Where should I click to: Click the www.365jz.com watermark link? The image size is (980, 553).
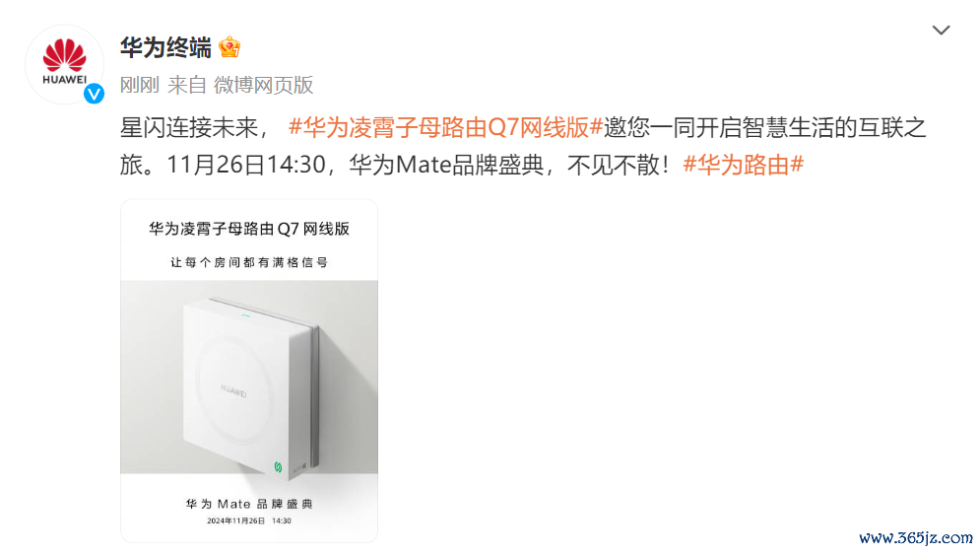916,538
